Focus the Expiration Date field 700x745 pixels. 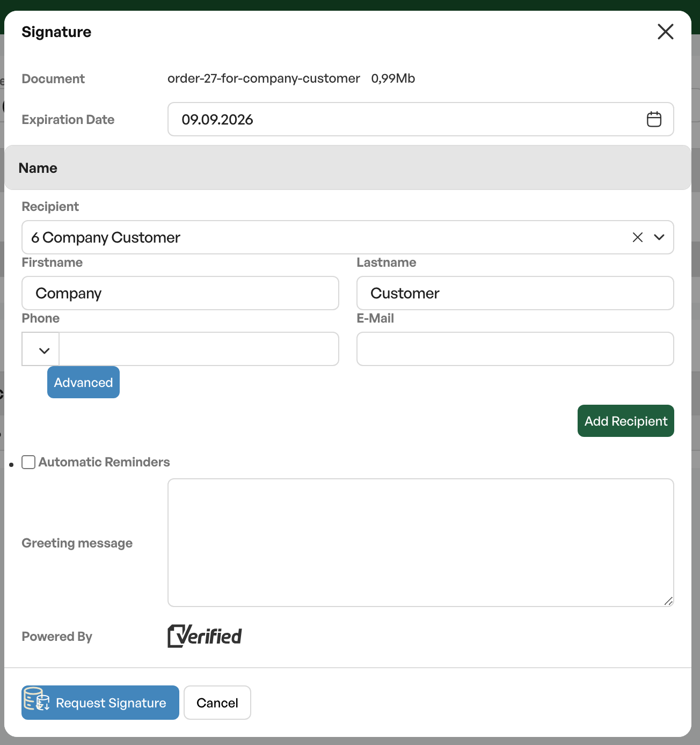421,119
